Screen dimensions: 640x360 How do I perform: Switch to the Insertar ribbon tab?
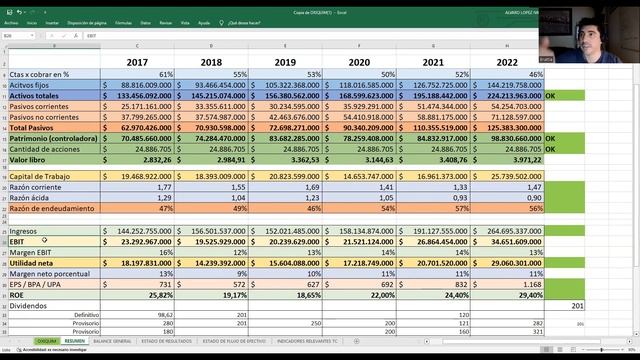pos(52,23)
